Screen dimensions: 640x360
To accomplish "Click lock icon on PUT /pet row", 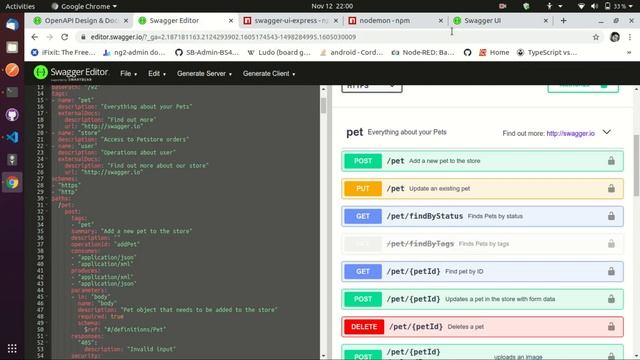I will click(x=611, y=189).
